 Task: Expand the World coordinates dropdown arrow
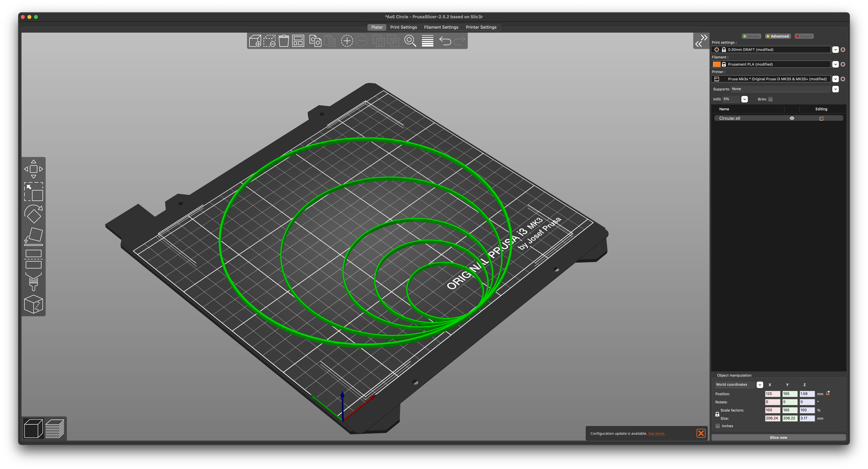(x=760, y=385)
